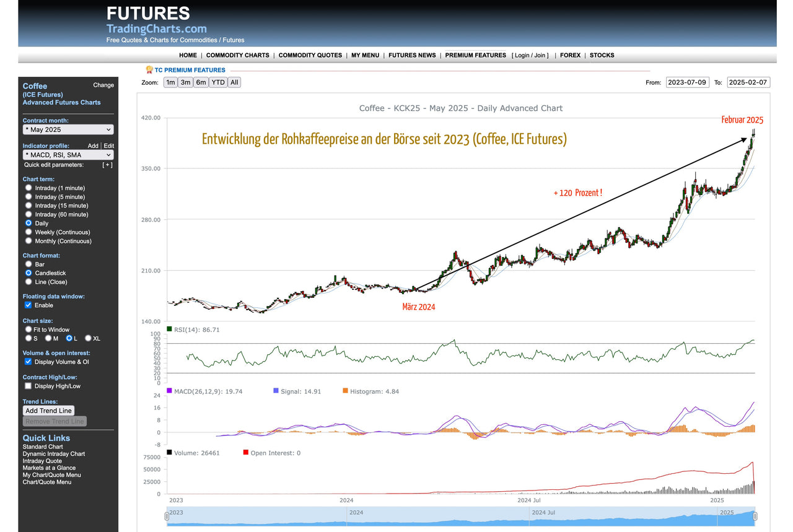Click the blue Signal legend square
This screenshot has height=532, width=793.
[276, 391]
